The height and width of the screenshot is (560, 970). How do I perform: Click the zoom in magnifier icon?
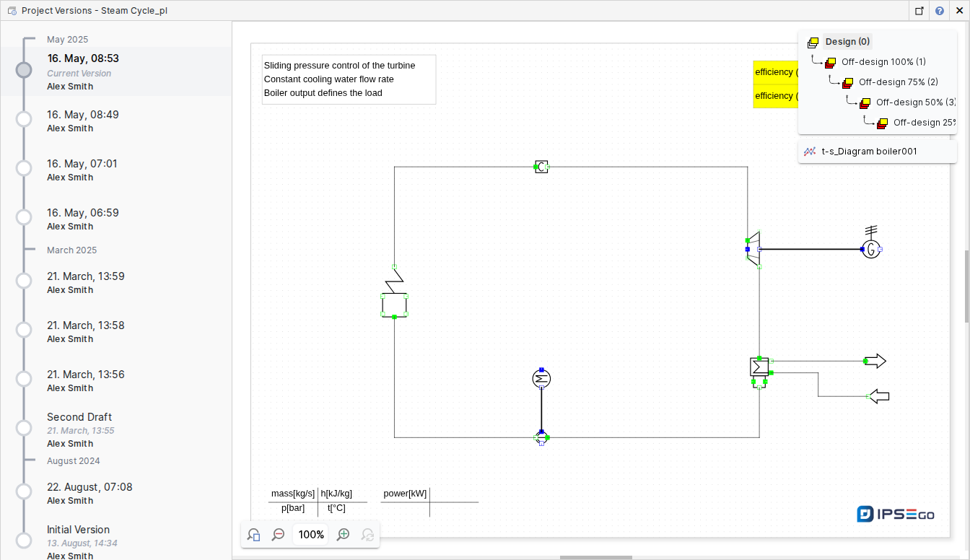(x=344, y=535)
